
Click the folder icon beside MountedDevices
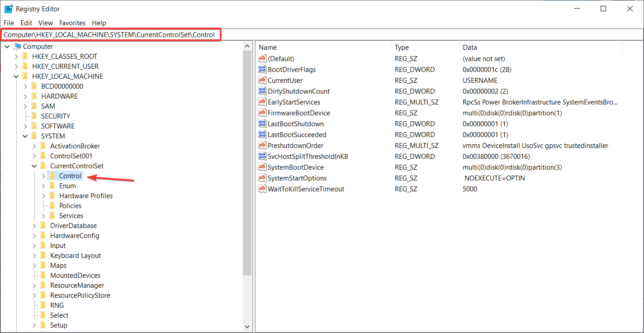pyautogui.click(x=44, y=275)
